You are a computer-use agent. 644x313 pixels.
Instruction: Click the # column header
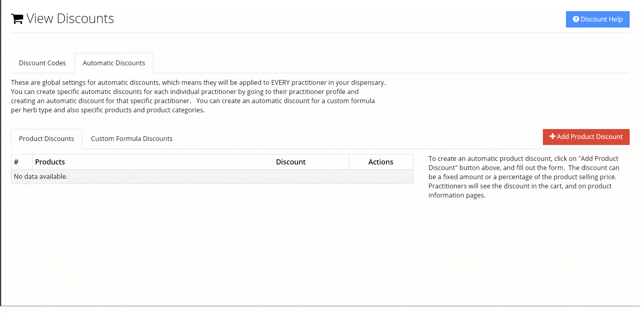[22, 162]
